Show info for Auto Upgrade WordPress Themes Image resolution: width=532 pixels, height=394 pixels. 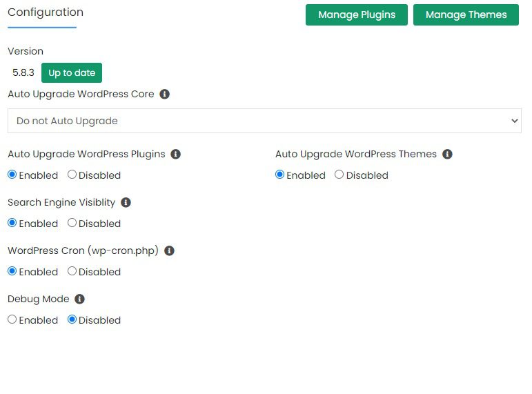pyautogui.click(x=447, y=154)
